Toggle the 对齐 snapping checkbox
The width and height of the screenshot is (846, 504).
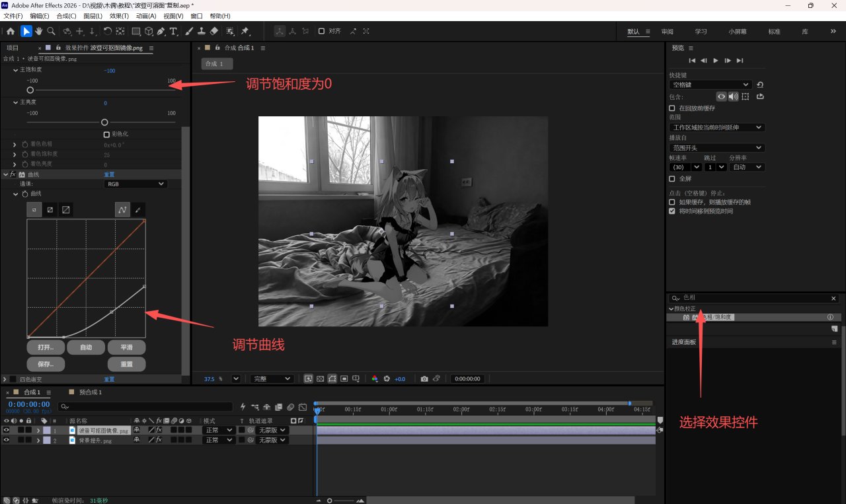321,31
